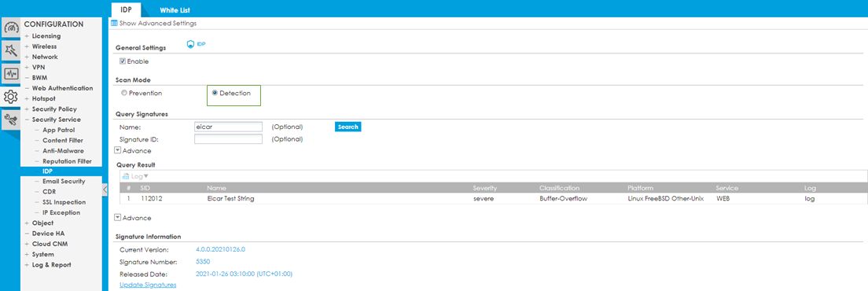Open App Patrol under Security Service
The height and width of the screenshot is (291, 868).
coord(59,130)
